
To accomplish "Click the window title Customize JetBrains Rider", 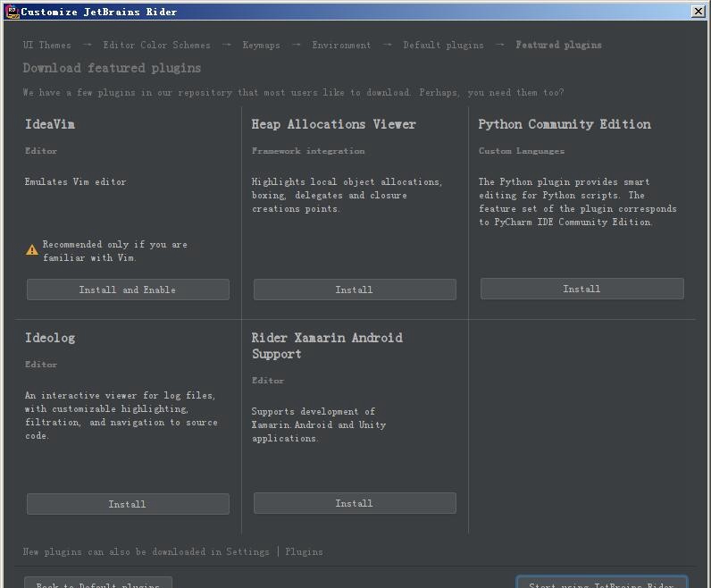I will [99, 12].
